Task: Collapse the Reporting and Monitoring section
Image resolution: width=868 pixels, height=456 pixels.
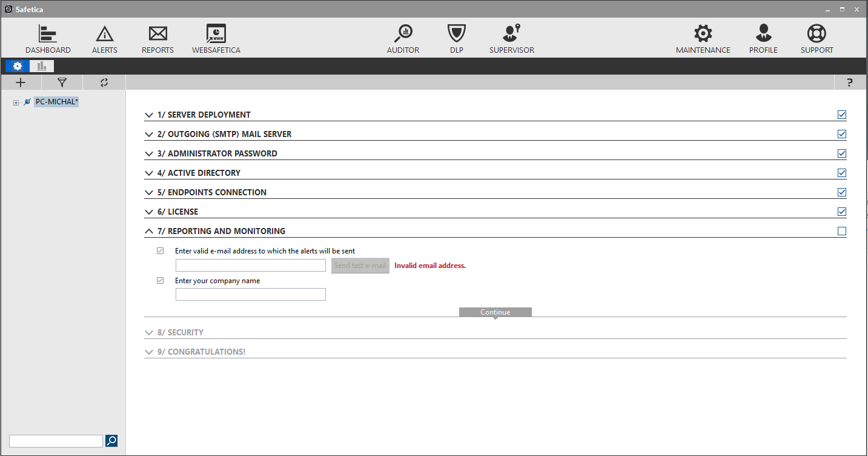Action: click(149, 230)
